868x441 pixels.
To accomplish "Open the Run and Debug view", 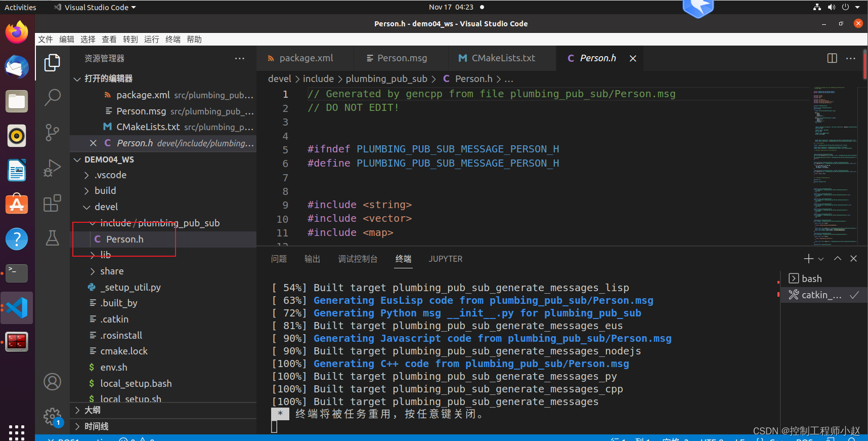I will tap(52, 168).
